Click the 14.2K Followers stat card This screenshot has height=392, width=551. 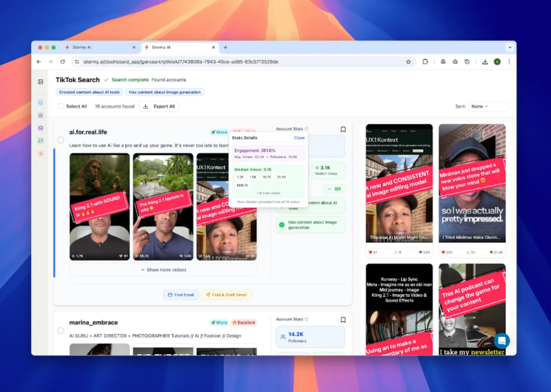[311, 337]
